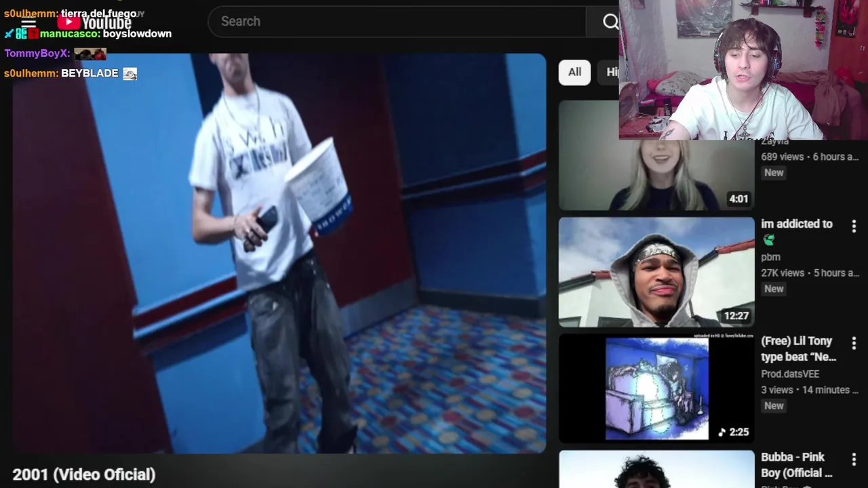Viewport: 868px width, 488px height.
Task: Visit the pbm channel link
Action: click(x=770, y=257)
